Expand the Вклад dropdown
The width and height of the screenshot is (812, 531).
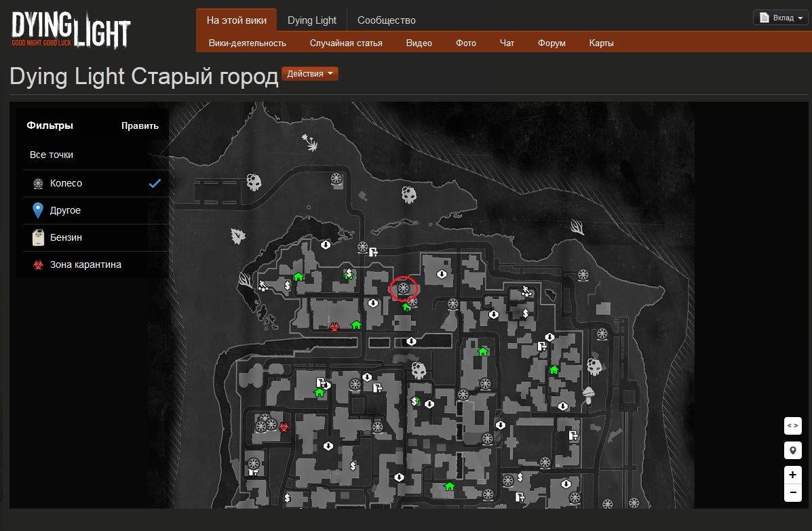point(780,18)
